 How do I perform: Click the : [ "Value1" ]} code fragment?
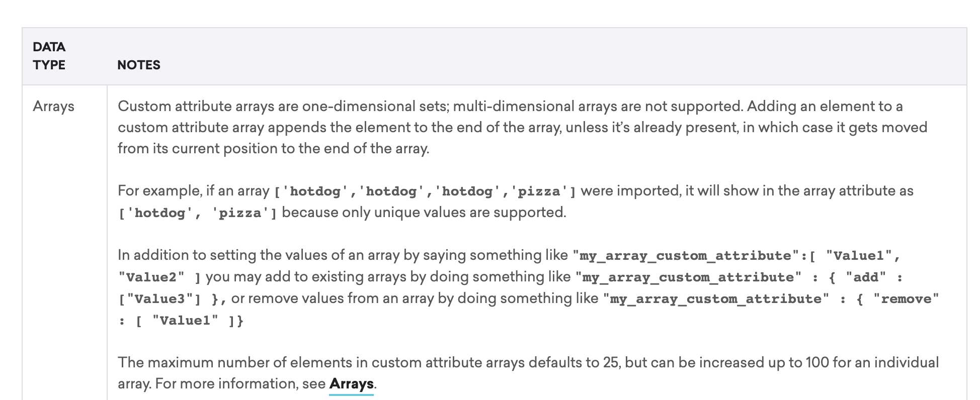pyautogui.click(x=181, y=321)
